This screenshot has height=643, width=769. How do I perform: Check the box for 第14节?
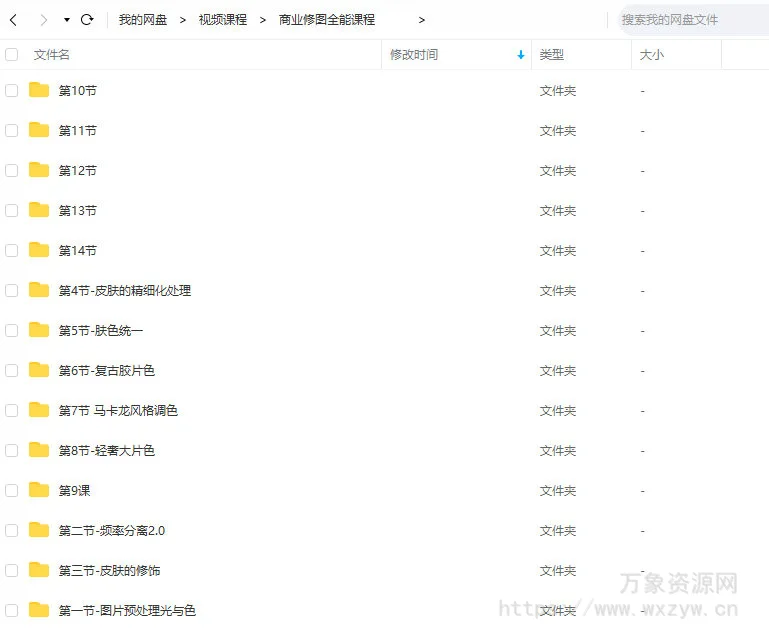click(12, 251)
